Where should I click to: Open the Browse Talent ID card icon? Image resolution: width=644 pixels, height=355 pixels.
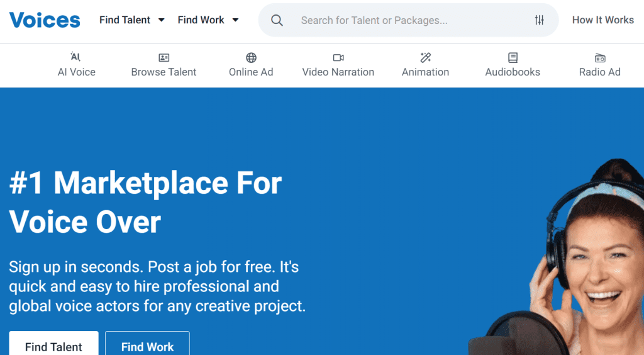tap(164, 58)
